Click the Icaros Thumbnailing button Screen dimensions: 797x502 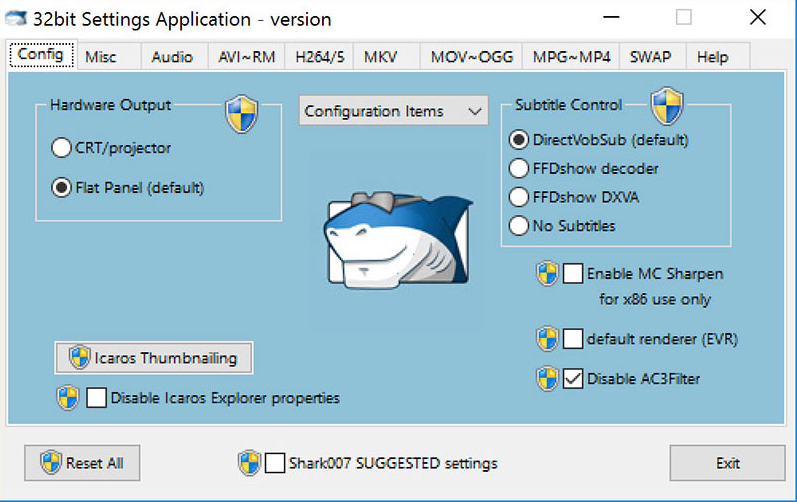[x=154, y=358]
